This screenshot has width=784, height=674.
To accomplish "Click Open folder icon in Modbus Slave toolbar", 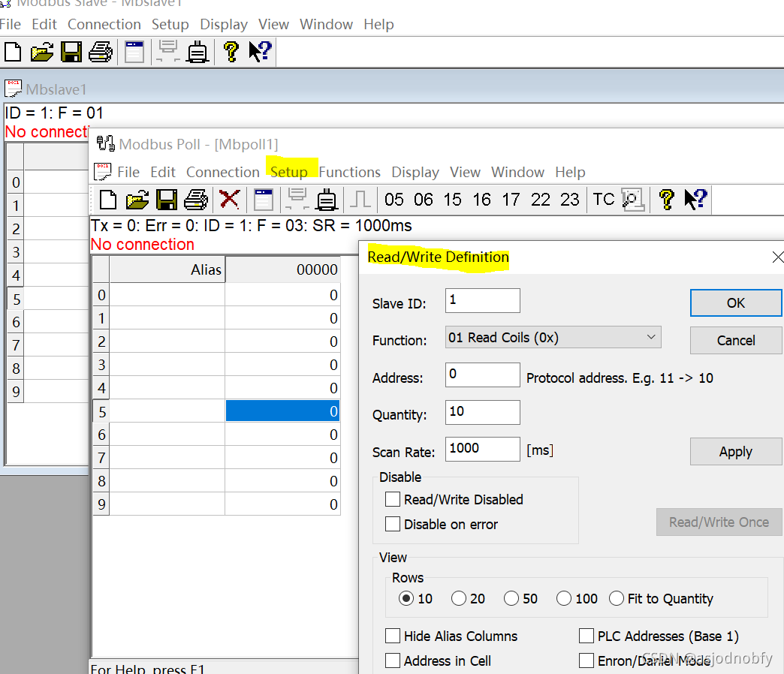I will (x=42, y=52).
